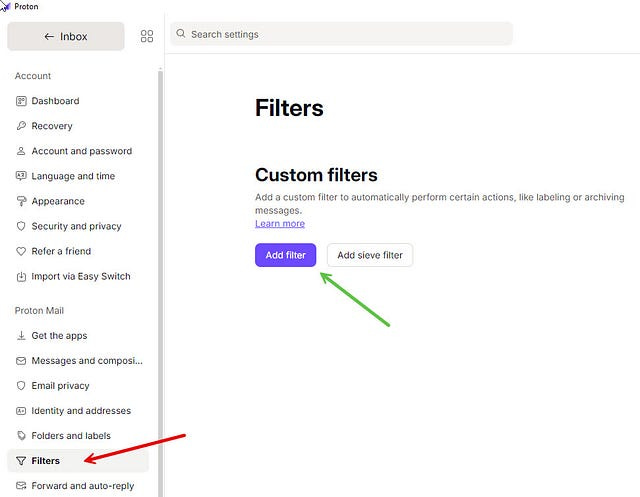The width and height of the screenshot is (640, 497).
Task: Click the Import via Easy Switch icon
Action: [21, 277]
